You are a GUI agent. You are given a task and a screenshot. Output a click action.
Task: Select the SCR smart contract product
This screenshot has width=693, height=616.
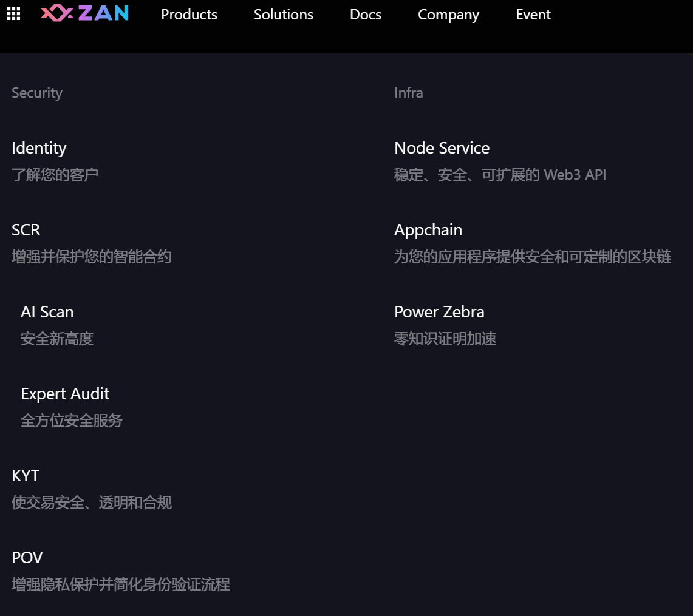coord(26,230)
